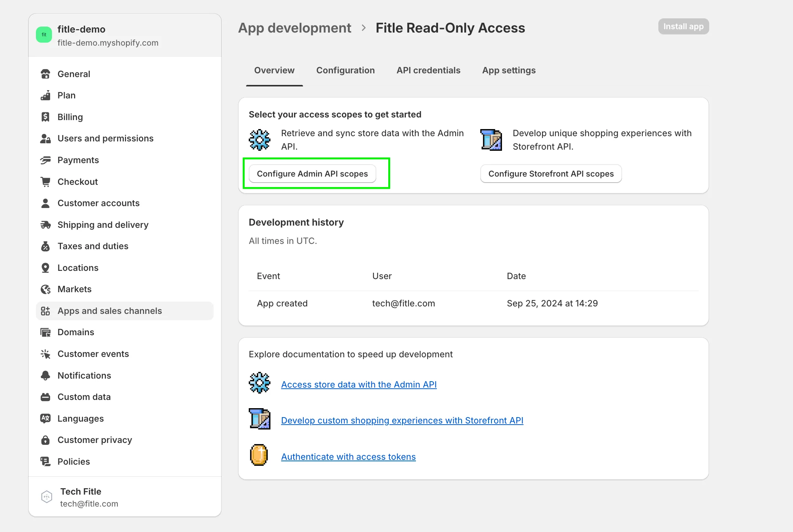Switch to the Overview tab
793x532 pixels.
[274, 70]
